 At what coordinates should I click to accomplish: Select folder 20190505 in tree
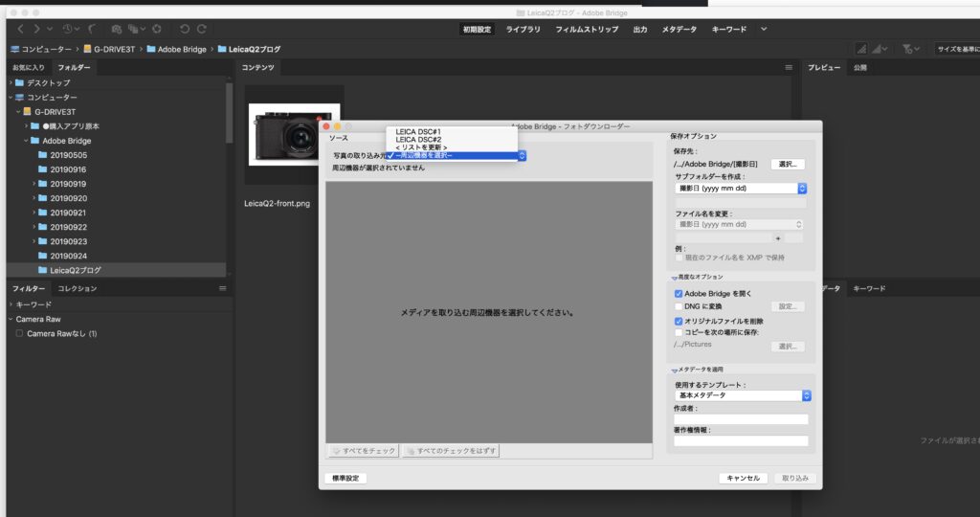pyautogui.click(x=68, y=155)
